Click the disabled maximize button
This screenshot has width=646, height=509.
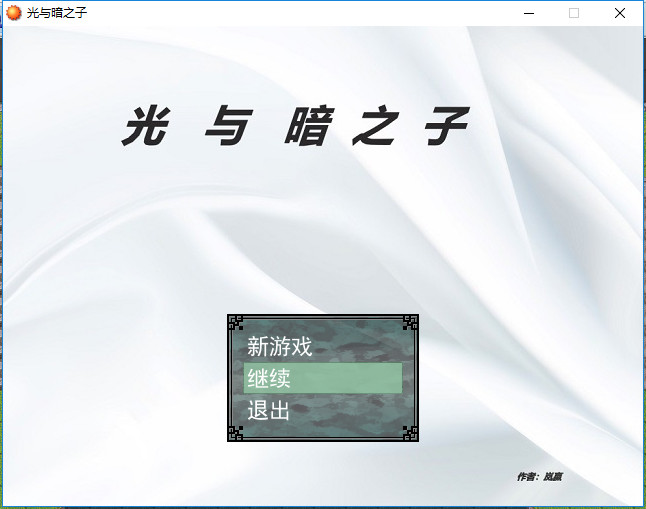pyautogui.click(x=574, y=13)
